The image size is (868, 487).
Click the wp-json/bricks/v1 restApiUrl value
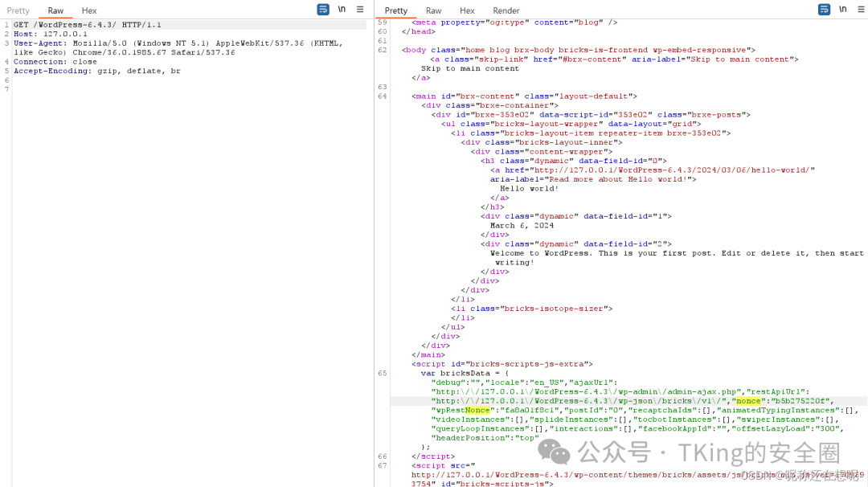579,401
